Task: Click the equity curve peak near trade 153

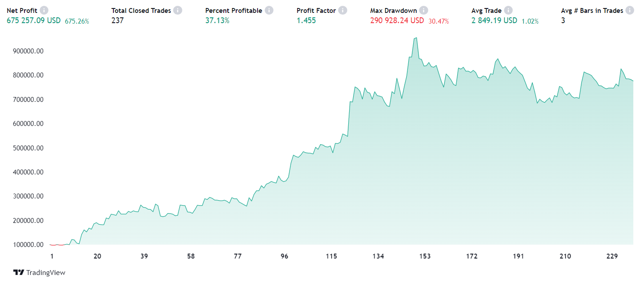Action: (x=416, y=38)
